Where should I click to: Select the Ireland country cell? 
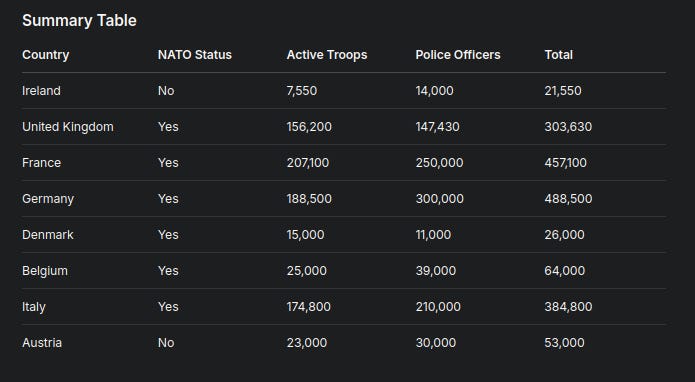click(41, 91)
